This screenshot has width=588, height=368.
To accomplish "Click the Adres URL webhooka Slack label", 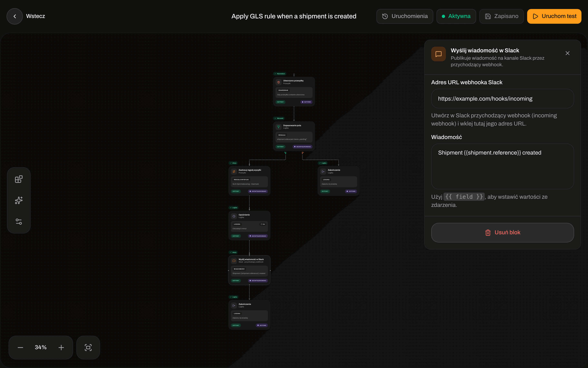I will (x=467, y=82).
